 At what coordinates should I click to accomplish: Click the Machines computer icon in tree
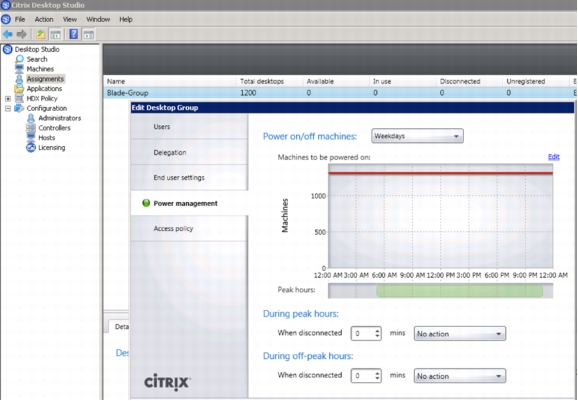click(20, 69)
